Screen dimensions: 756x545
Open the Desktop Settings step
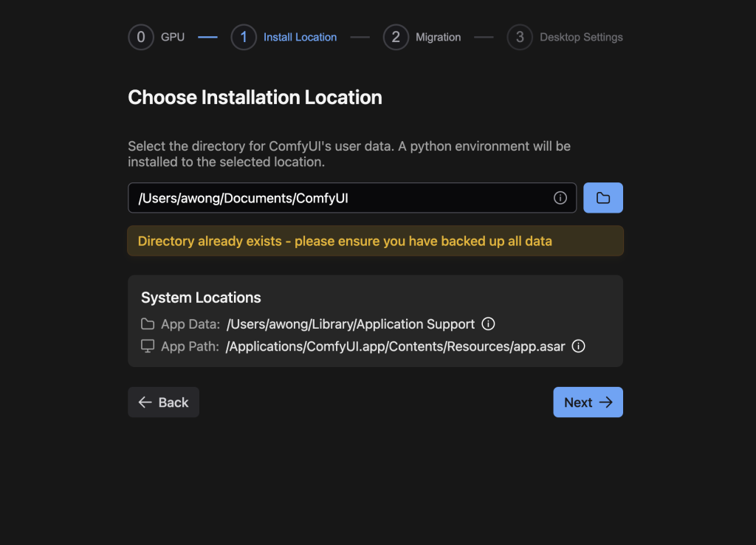[565, 37]
